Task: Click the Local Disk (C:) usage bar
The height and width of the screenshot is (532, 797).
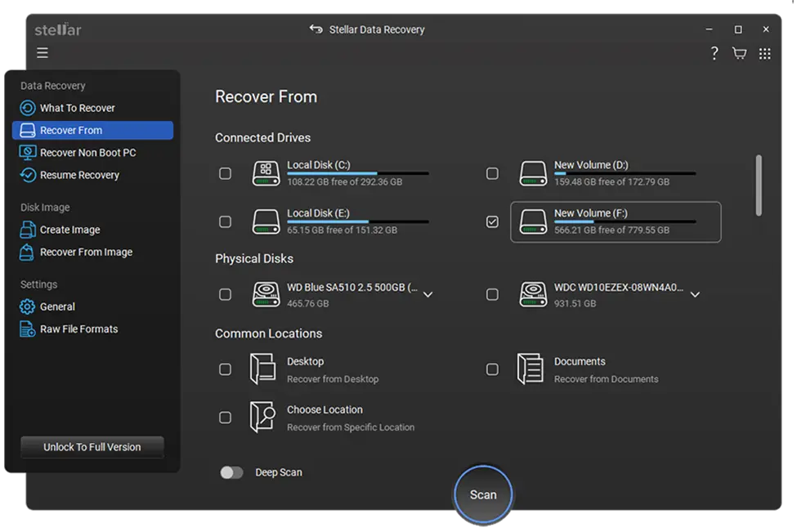Action: point(358,173)
